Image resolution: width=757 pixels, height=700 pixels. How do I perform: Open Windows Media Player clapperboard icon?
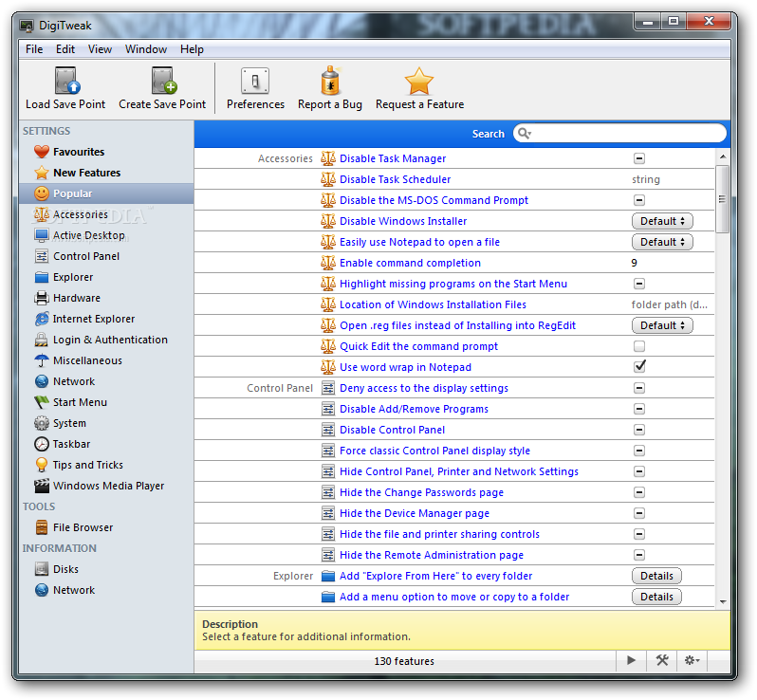[x=42, y=486]
